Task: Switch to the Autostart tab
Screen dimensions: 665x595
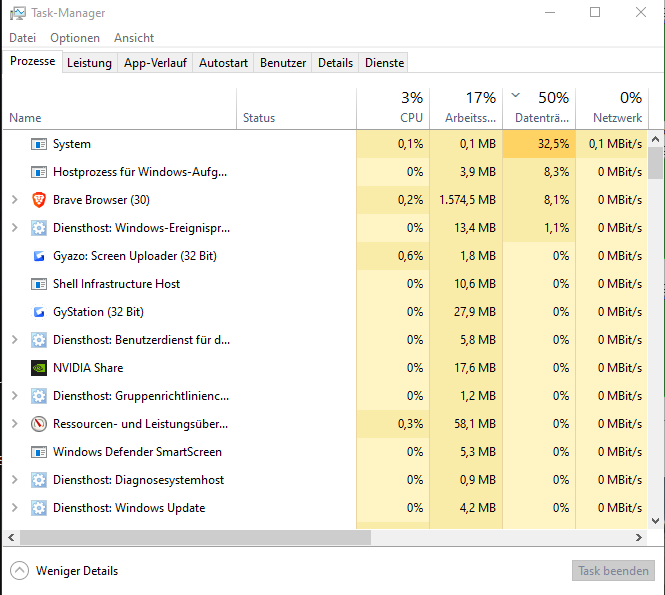Action: (224, 63)
